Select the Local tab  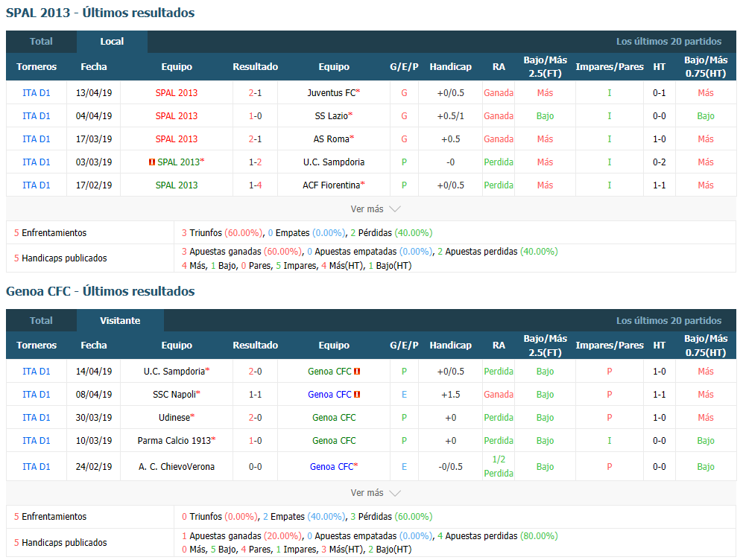pyautogui.click(x=112, y=42)
